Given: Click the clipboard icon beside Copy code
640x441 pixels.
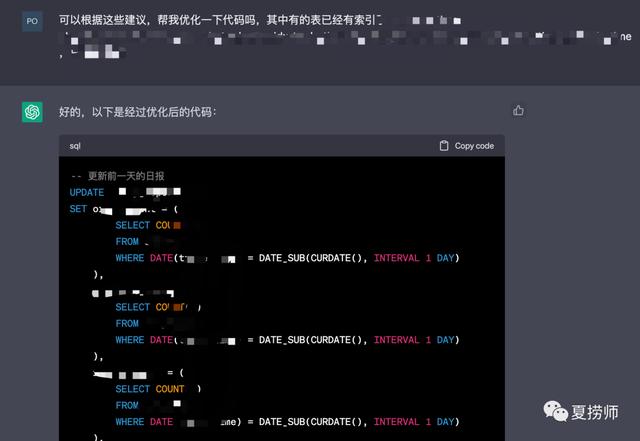Looking at the screenshot, I should tap(444, 146).
